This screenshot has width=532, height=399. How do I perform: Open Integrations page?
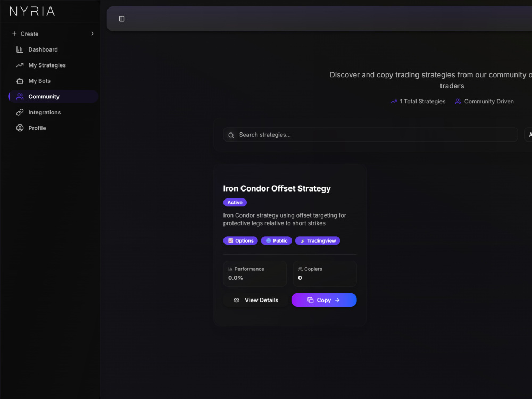[x=53, y=112]
